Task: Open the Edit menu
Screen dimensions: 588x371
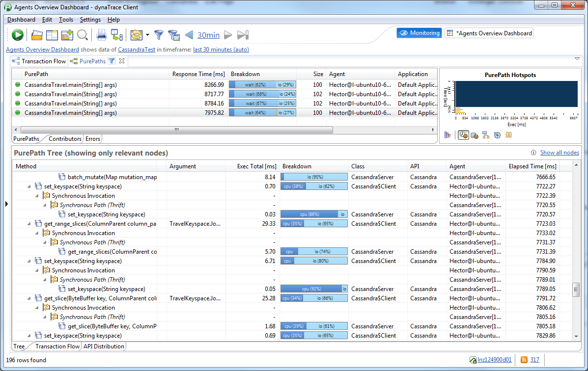Action: click(47, 20)
